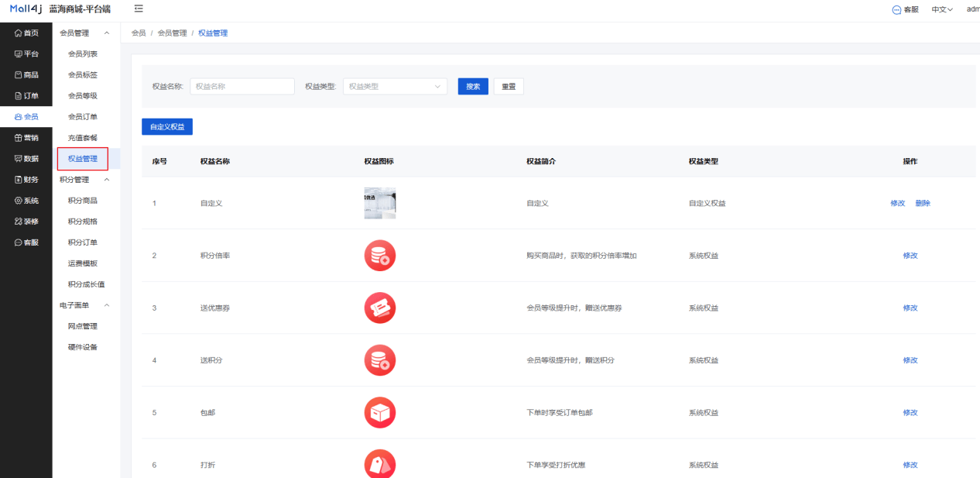Click the 送优惠券 red ticket icon
The image size is (980, 478).
[380, 308]
